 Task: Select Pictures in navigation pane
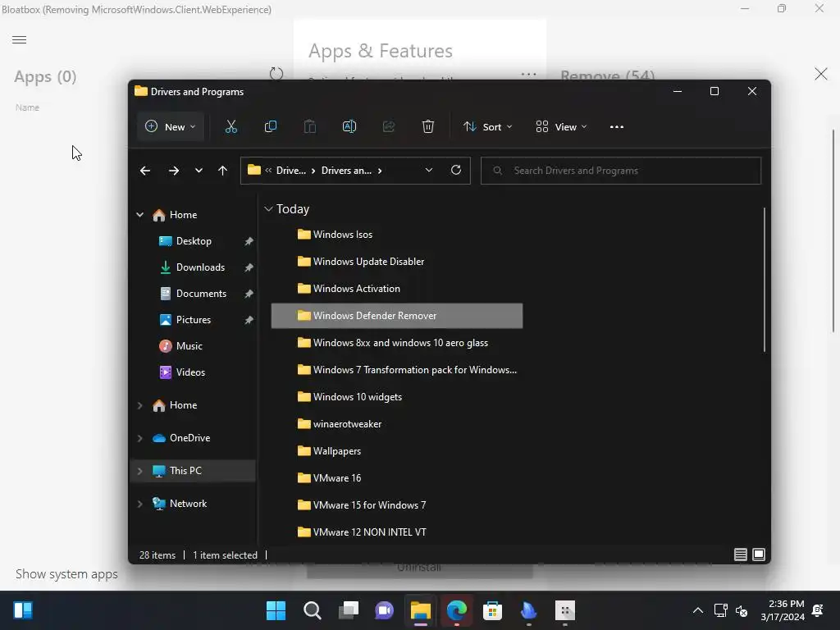pos(194,320)
